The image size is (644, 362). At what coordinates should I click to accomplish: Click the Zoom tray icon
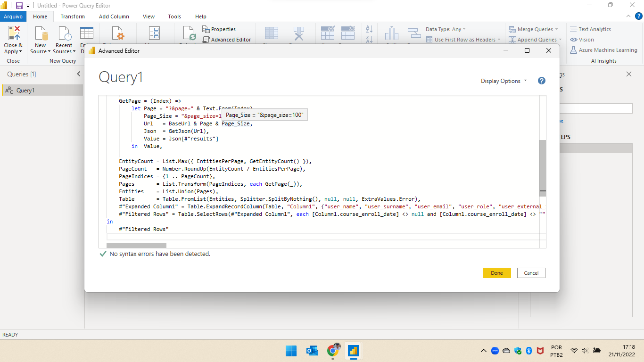[x=495, y=351]
